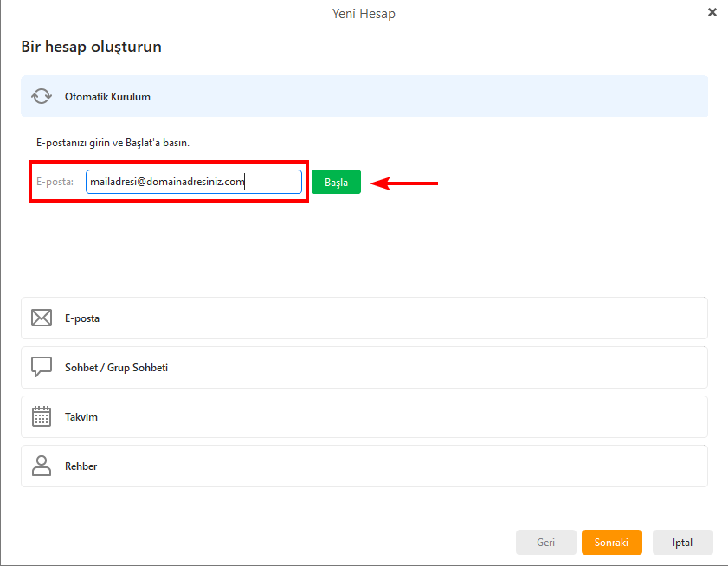This screenshot has width=728, height=566.
Task: Click the 'Yeni Hesap' window title
Action: coord(364,13)
